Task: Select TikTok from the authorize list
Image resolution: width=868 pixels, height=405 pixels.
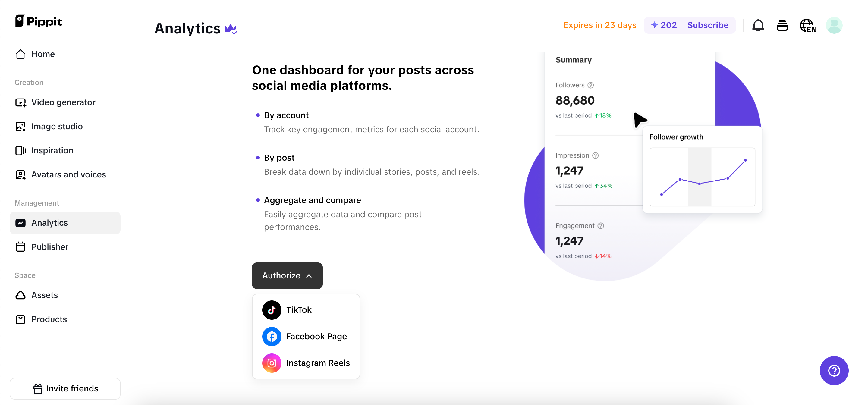Action: (299, 310)
